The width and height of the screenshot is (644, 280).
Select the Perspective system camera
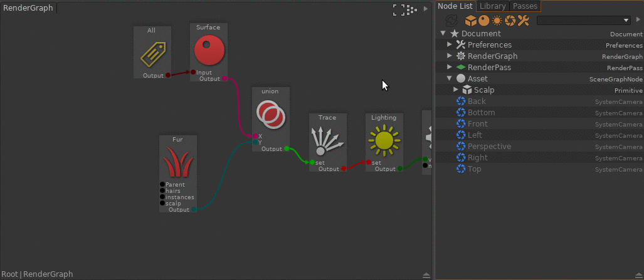pos(489,147)
